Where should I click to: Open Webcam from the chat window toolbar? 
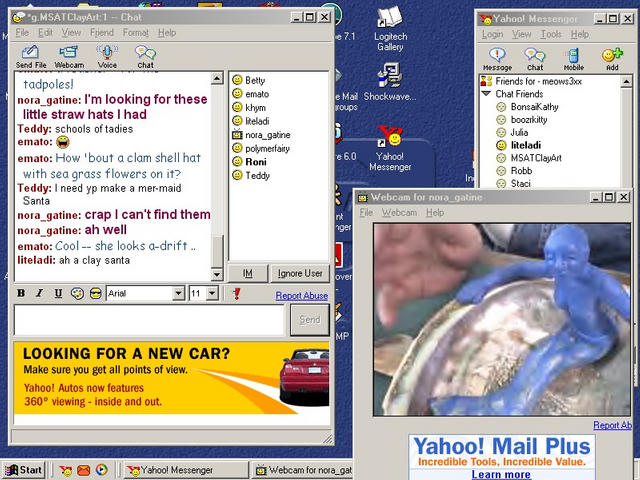pos(69,56)
